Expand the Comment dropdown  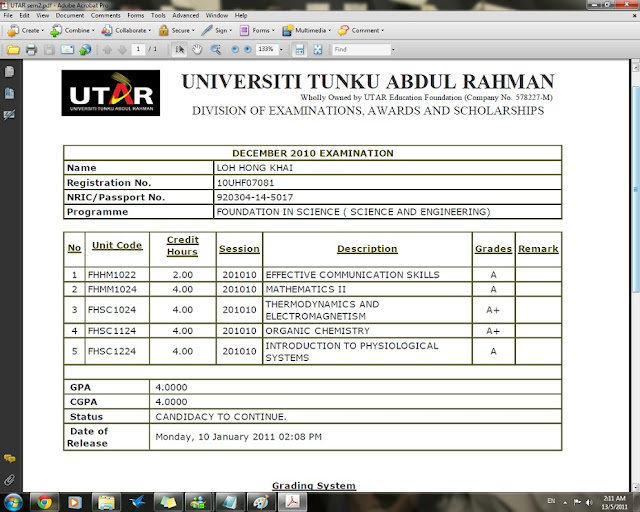(x=361, y=30)
